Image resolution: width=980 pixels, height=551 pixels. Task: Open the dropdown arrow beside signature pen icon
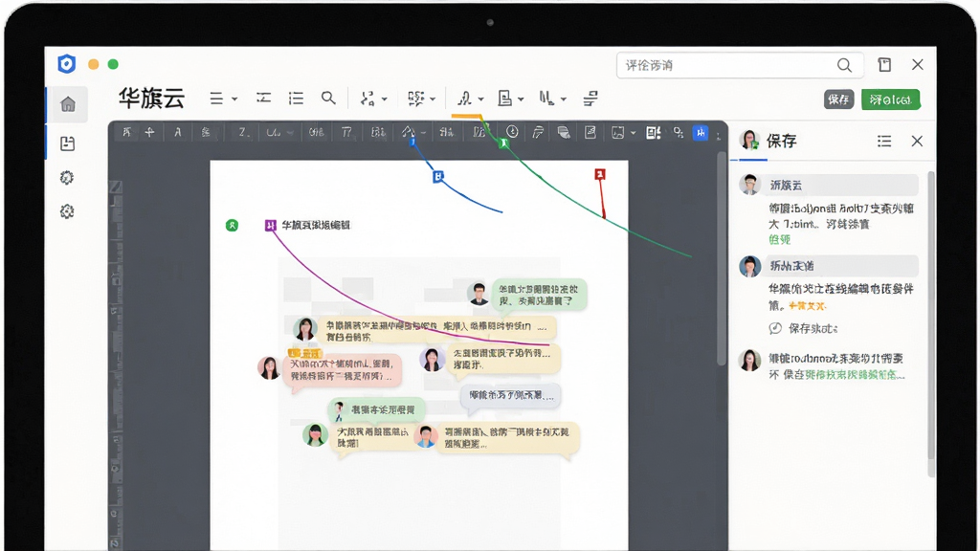point(481,99)
